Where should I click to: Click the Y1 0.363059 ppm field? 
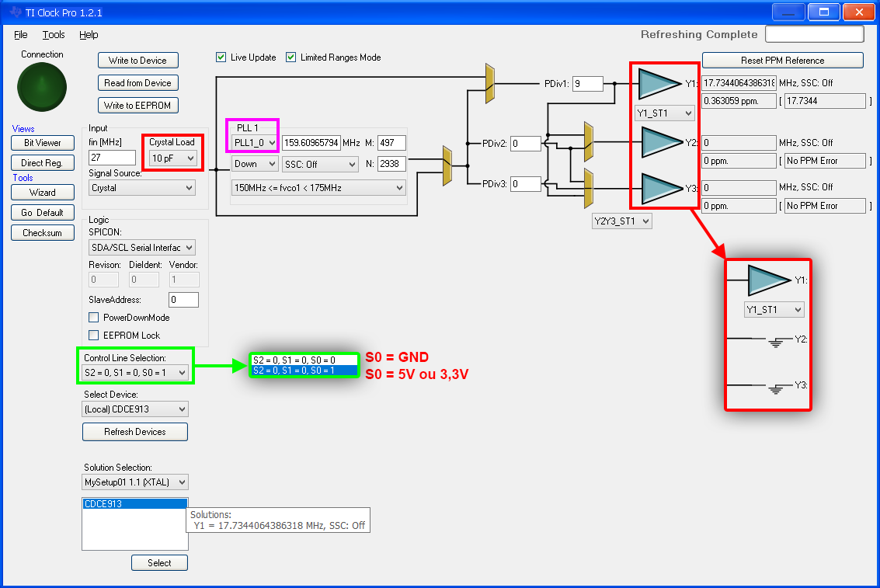(739, 101)
